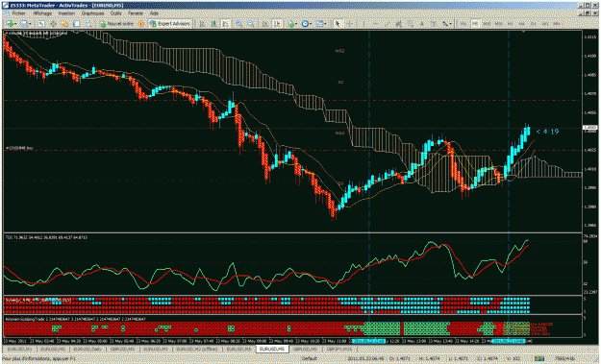The image size is (601, 364).
Task: Open the Affichage menu
Action: [x=42, y=13]
